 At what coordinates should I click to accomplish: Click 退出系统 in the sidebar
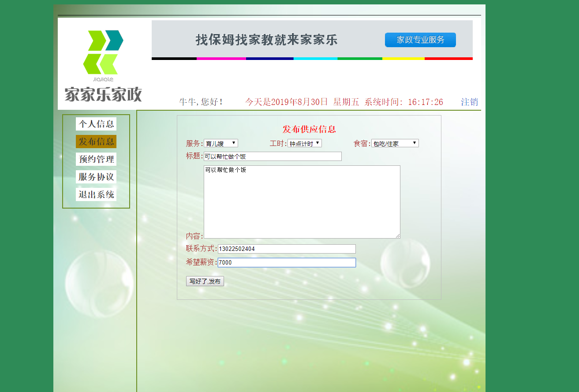coord(96,194)
